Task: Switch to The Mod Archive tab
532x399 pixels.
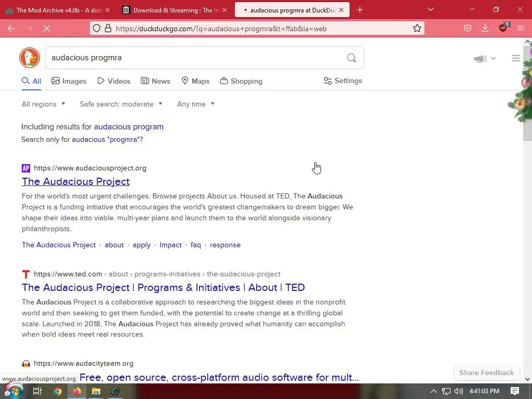Action: [58, 10]
